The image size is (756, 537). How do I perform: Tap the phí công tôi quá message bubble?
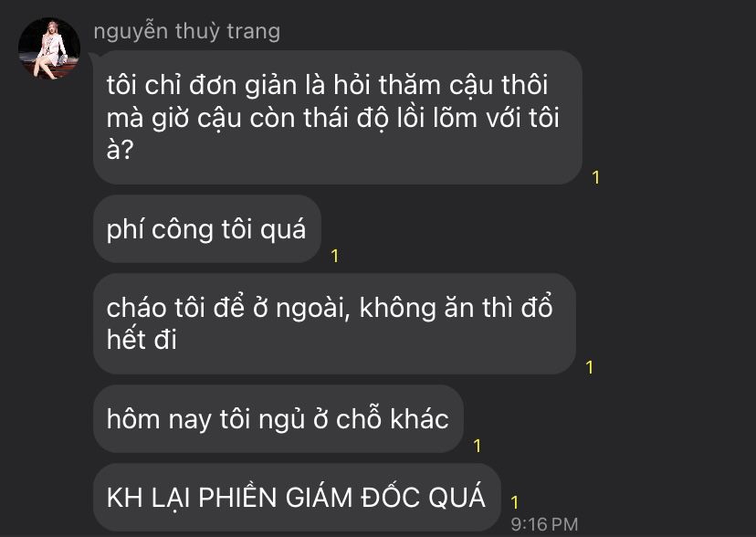[x=207, y=229]
